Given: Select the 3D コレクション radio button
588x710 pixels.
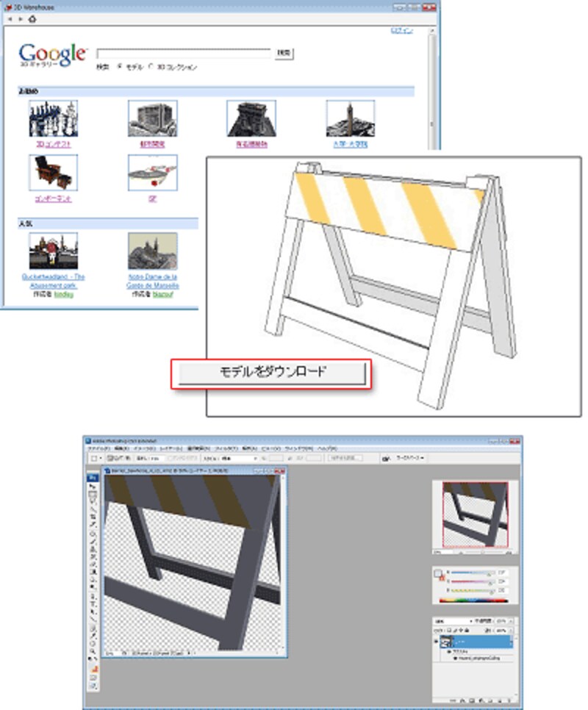Looking at the screenshot, I should click(x=151, y=67).
